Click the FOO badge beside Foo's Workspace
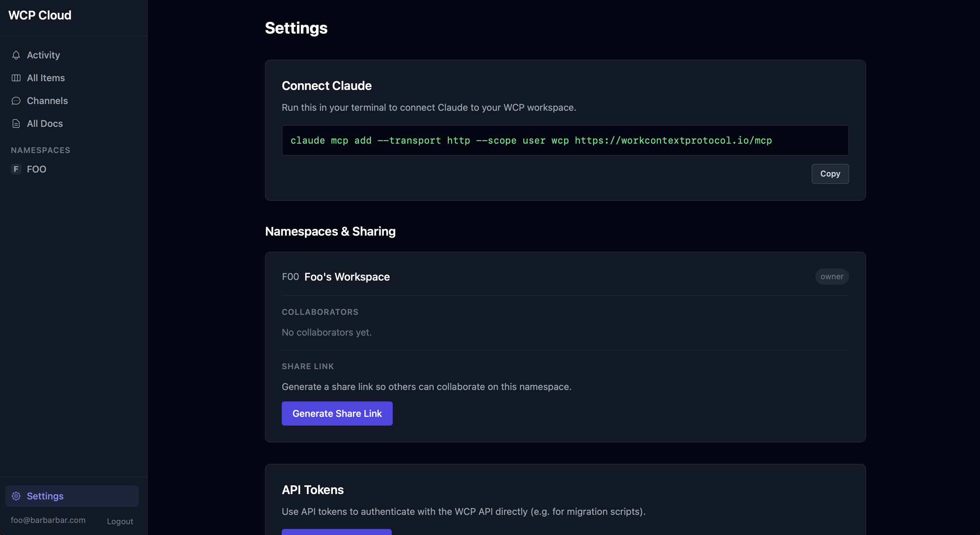The width and height of the screenshot is (980, 535). pos(290,277)
